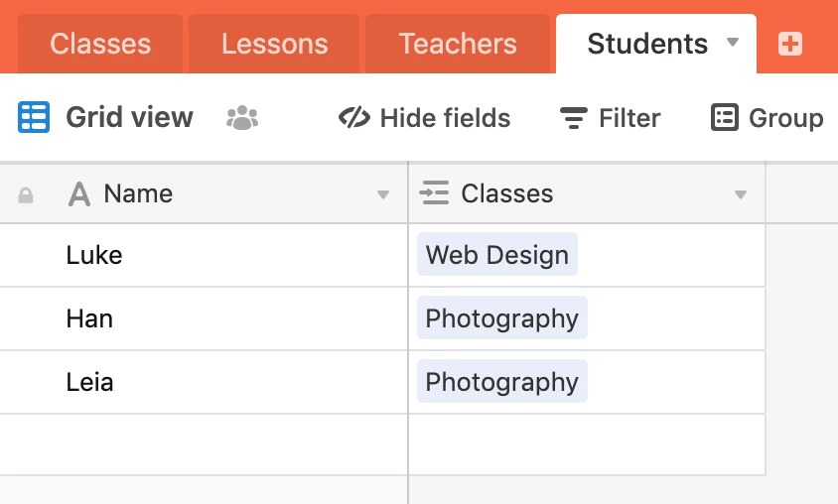Image resolution: width=838 pixels, height=504 pixels.
Task: Add a new table with plus icon
Action: (x=790, y=44)
